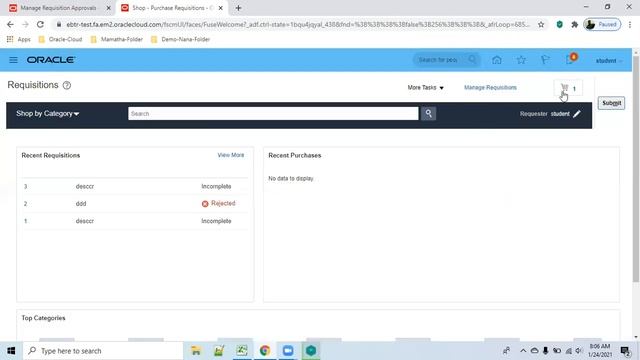Image resolution: width=640 pixels, height=360 pixels.
Task: Reload the browser page
Action: [x=40, y=24]
